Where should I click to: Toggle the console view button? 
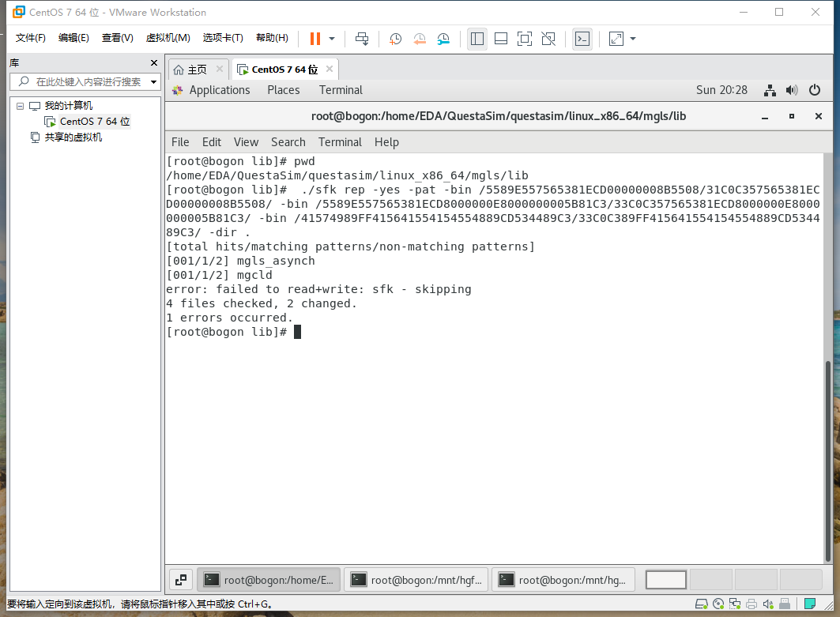click(x=582, y=39)
